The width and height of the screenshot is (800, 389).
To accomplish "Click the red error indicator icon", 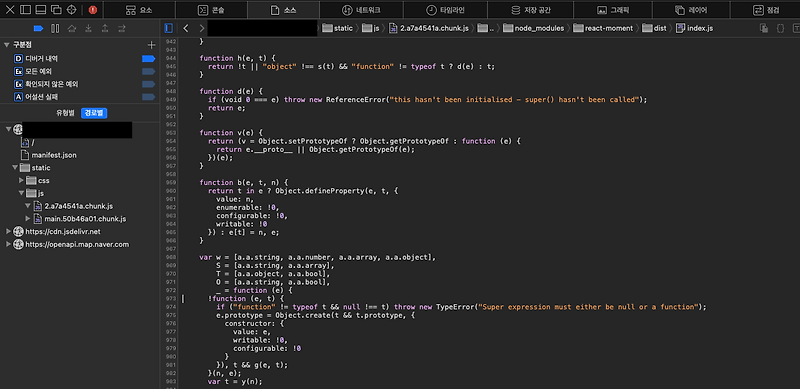I will pos(92,10).
